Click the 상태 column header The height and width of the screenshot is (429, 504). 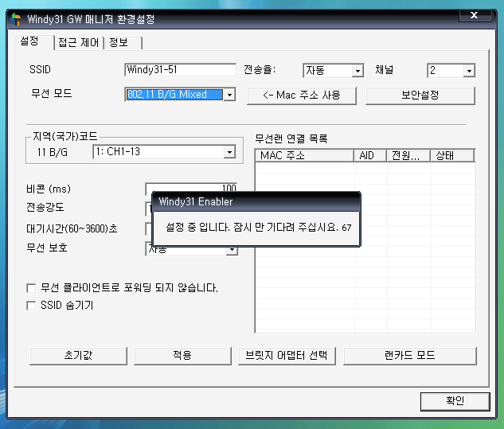[x=452, y=155]
